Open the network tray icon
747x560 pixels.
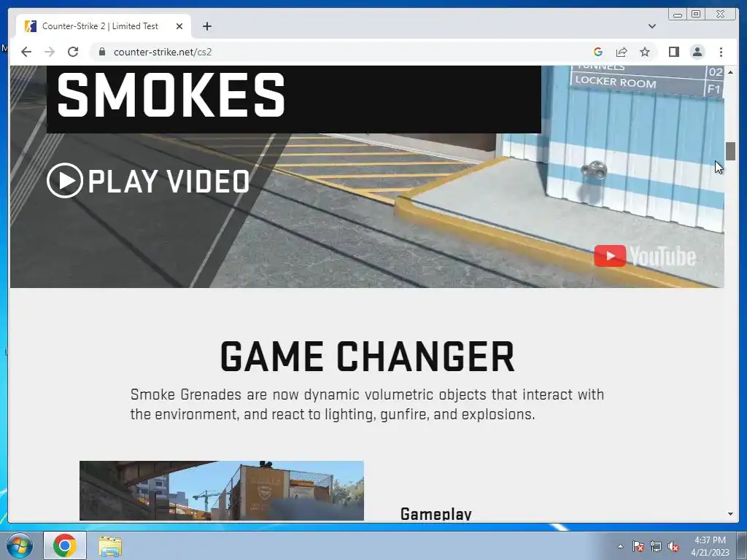[656, 546]
